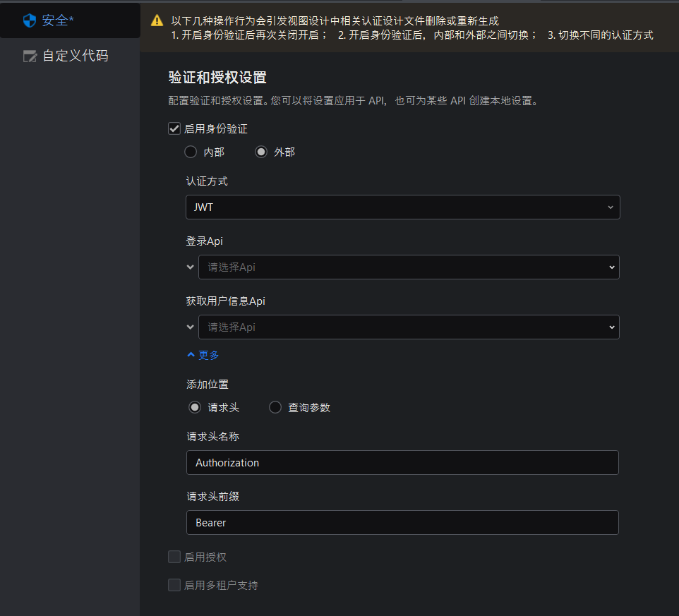679x616 pixels.
Task: Click the small chevron left of 登录Api field
Action: pyautogui.click(x=190, y=267)
